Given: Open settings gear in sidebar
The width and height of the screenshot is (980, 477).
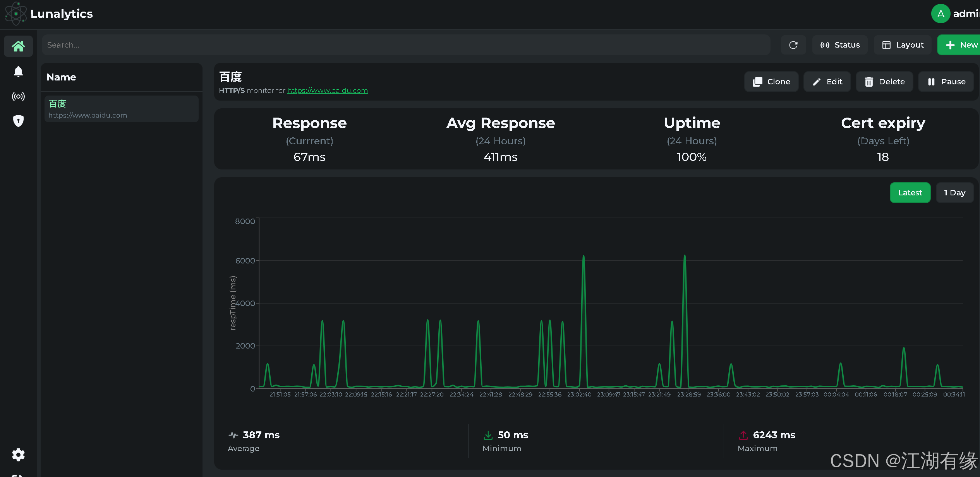Looking at the screenshot, I should point(18,455).
